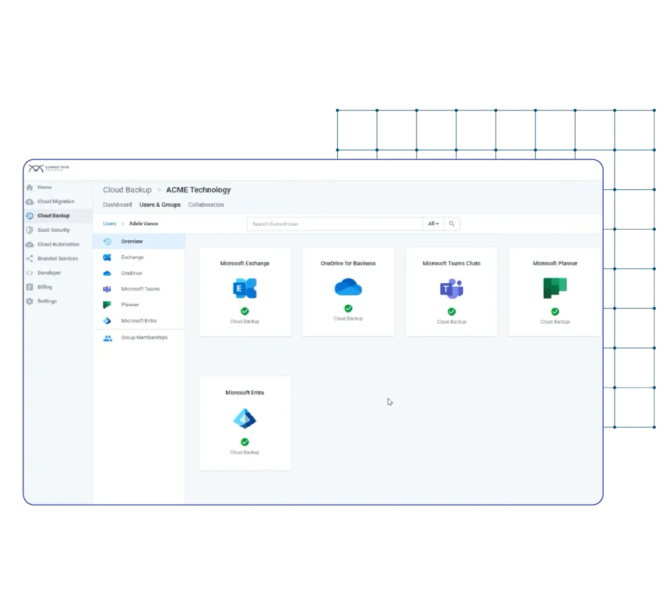Select OneDrive in the user panel

pos(139,273)
